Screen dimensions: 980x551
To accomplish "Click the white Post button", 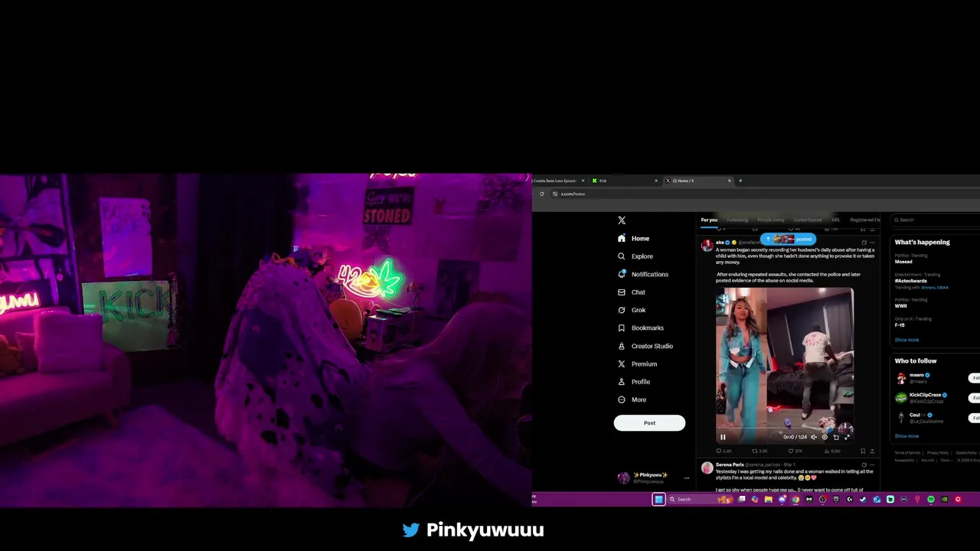I will 649,422.
